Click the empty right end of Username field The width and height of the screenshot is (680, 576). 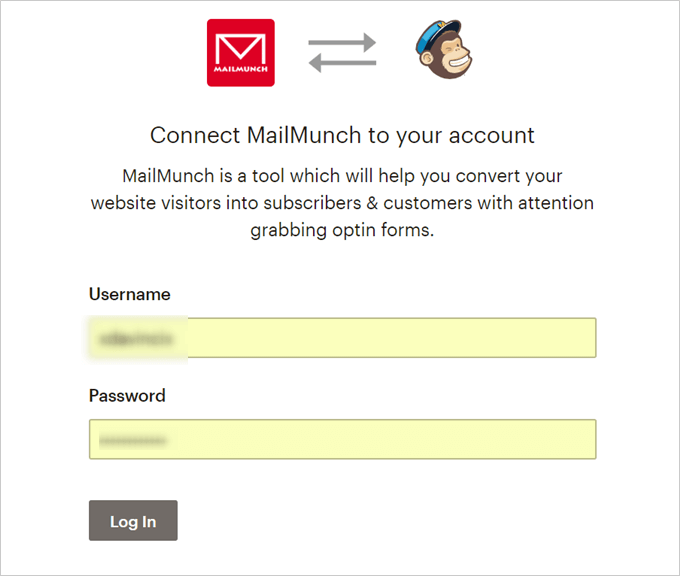(540, 338)
